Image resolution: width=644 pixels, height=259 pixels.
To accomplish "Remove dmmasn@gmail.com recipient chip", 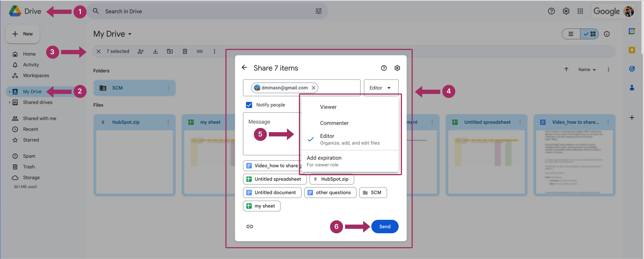I will [x=313, y=88].
